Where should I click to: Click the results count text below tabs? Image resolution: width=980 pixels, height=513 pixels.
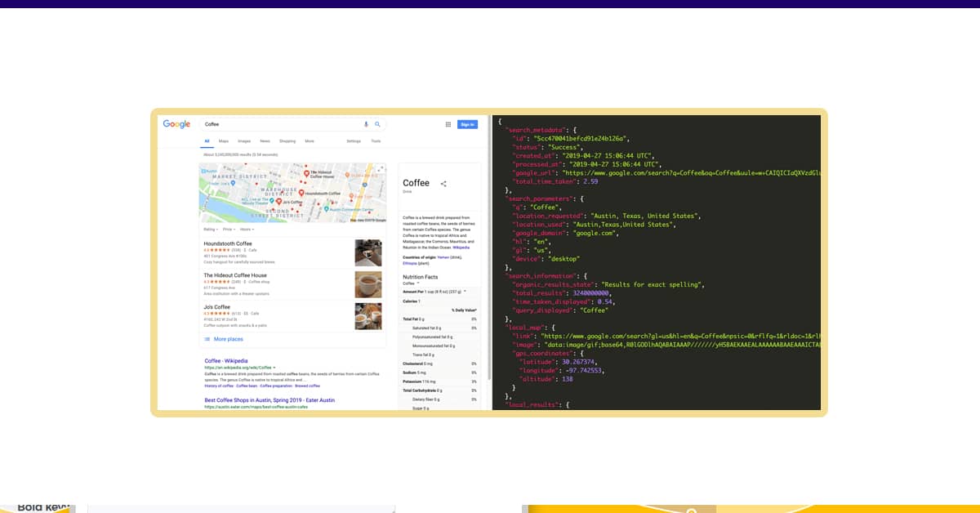click(240, 154)
